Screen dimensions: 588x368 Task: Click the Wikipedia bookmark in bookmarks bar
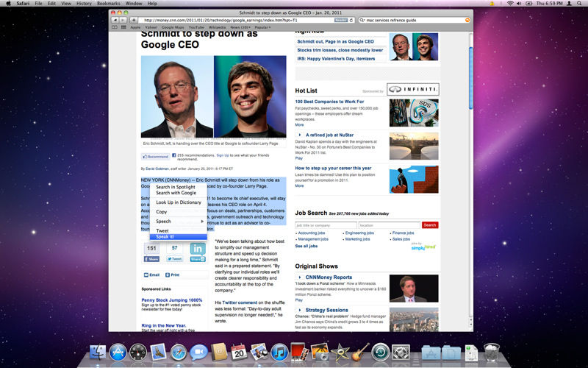217,27
